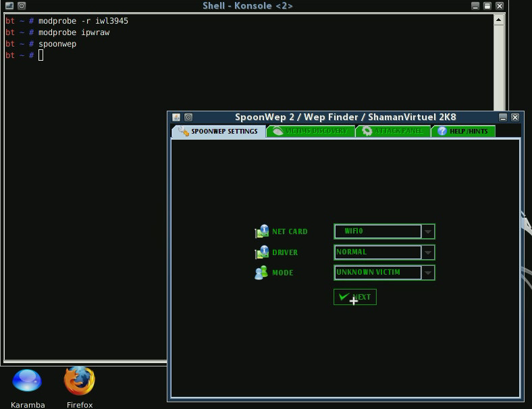Open the Help/Hints tab
532x409 pixels.
click(464, 131)
